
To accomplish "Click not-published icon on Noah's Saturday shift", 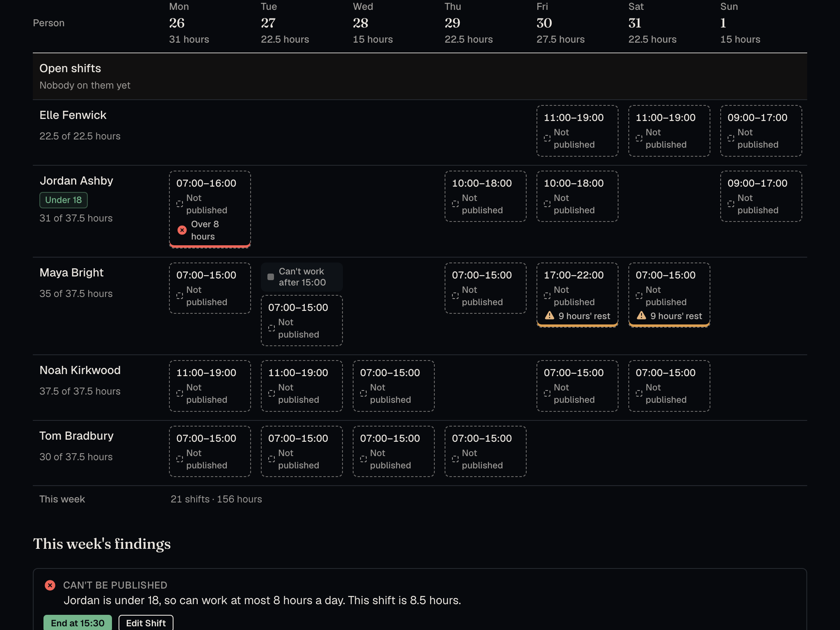I will click(639, 393).
